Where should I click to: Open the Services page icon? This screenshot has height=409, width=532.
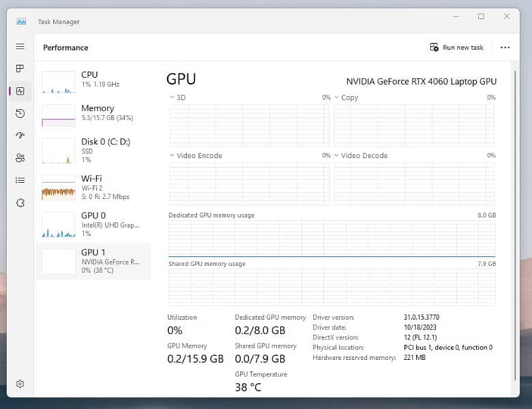[20, 202]
